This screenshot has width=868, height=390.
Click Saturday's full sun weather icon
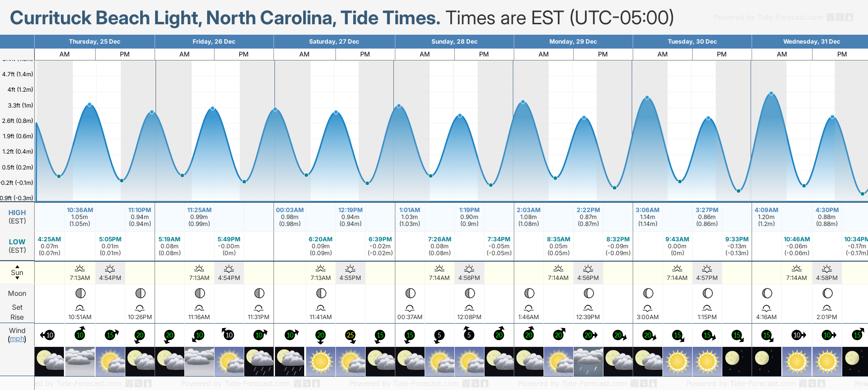(x=321, y=361)
